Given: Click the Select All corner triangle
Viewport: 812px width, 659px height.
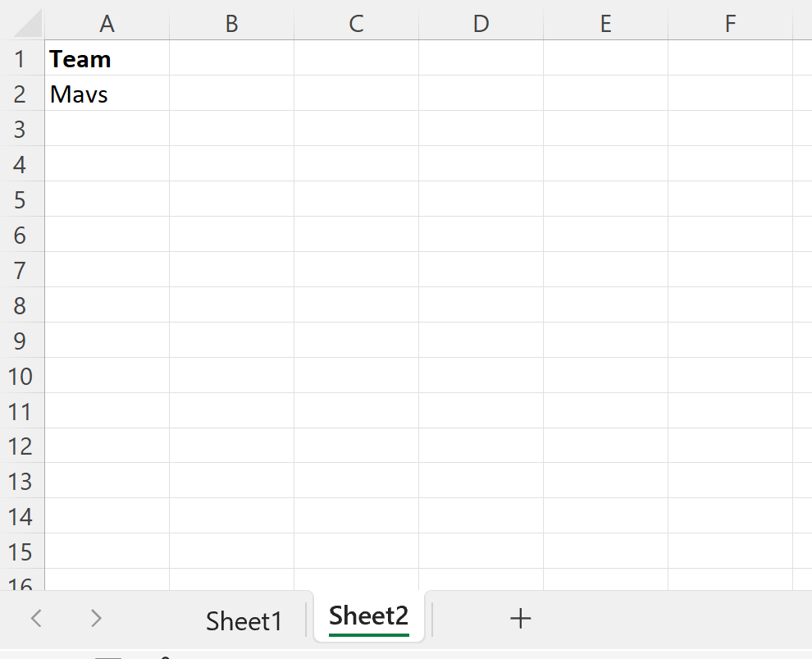Looking at the screenshot, I should pos(22,23).
